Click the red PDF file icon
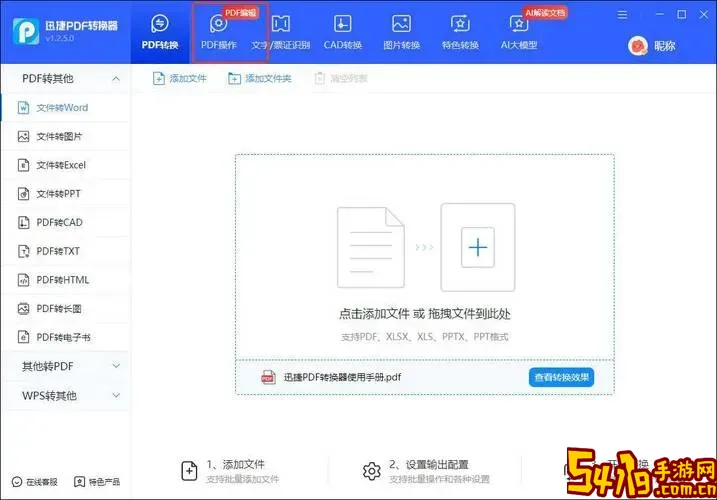This screenshot has width=717, height=500. [x=268, y=377]
